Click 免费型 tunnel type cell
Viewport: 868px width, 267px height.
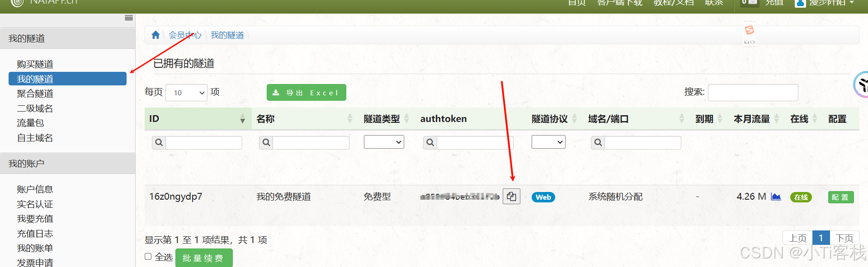pos(377,197)
